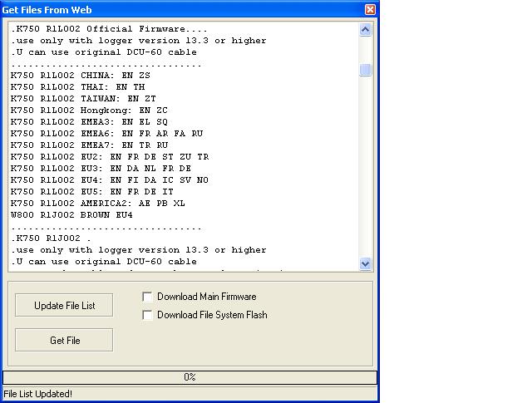
Task: Click the Get File button
Action: [x=64, y=340]
